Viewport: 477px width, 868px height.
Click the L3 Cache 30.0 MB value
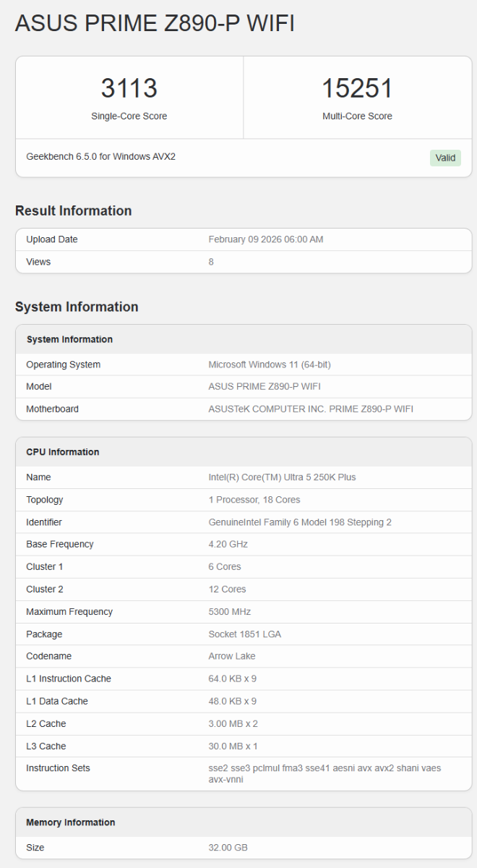point(233,746)
